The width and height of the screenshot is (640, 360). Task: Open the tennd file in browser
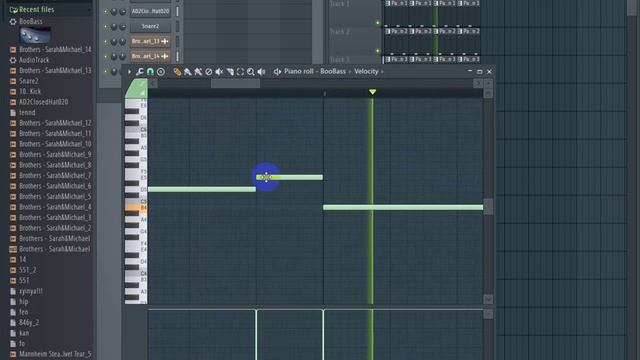click(x=27, y=113)
